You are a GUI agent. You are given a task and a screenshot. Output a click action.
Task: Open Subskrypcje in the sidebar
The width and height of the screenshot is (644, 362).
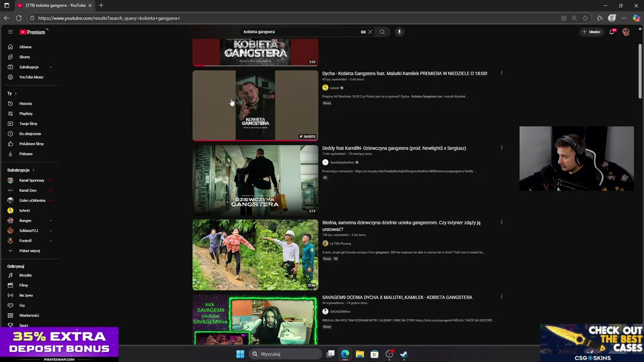tap(30, 67)
